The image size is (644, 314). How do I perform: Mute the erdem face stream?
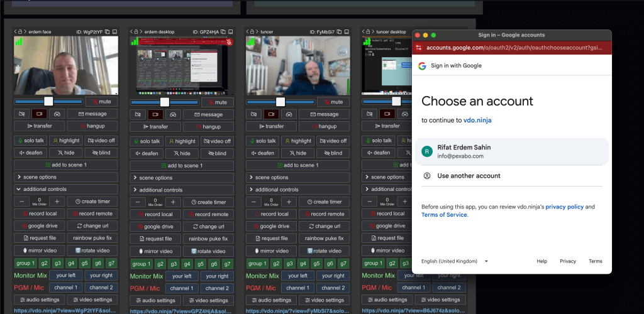point(101,101)
